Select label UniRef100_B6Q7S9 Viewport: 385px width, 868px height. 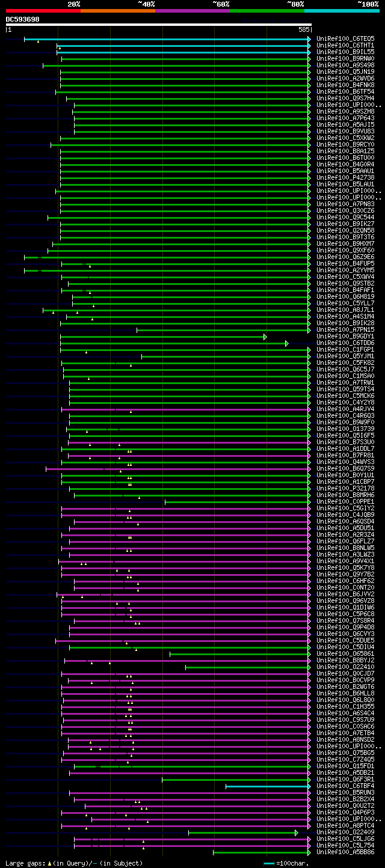[345, 468]
